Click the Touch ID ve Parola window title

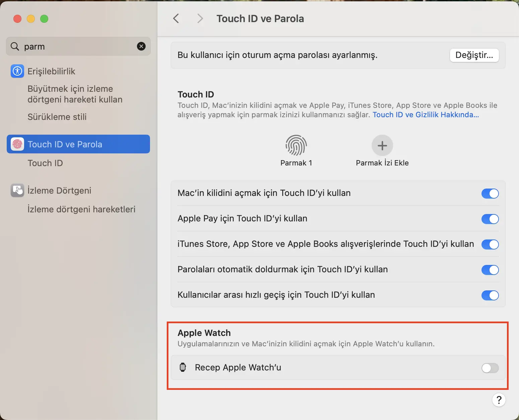(260, 18)
